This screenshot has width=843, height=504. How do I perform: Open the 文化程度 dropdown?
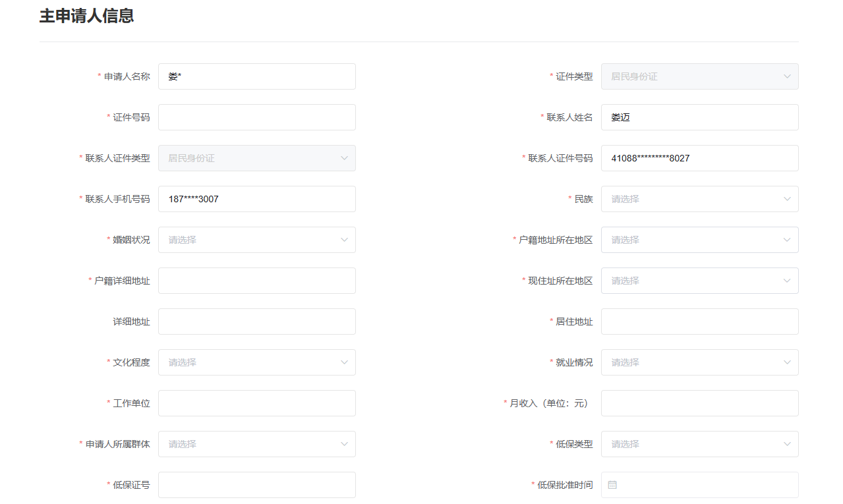[257, 362]
